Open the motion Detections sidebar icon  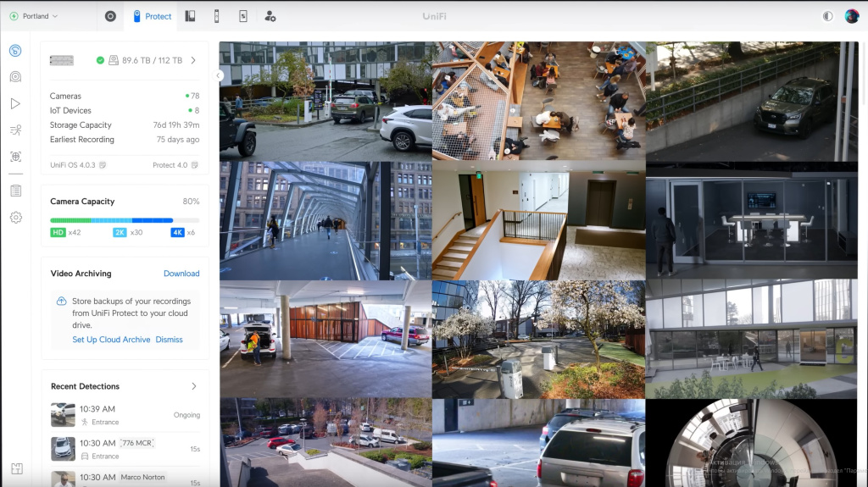point(15,130)
